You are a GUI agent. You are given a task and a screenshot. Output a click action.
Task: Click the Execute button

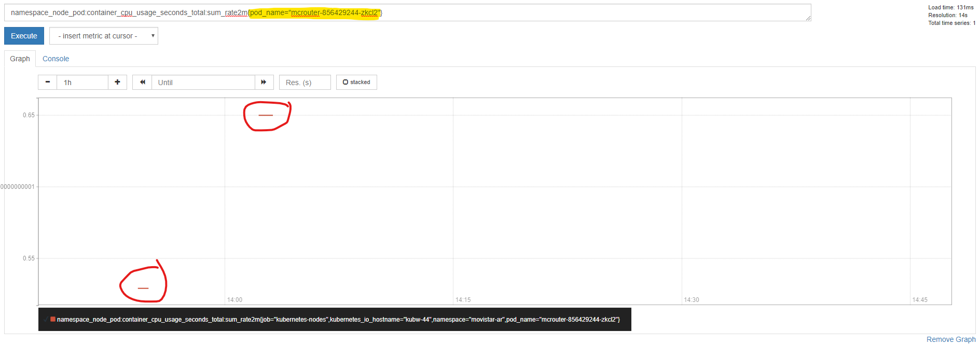[x=24, y=36]
